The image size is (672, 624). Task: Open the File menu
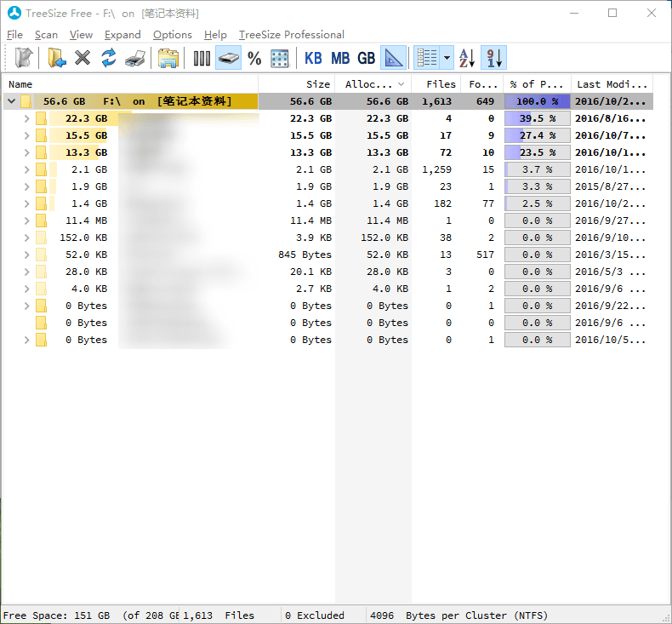point(15,35)
